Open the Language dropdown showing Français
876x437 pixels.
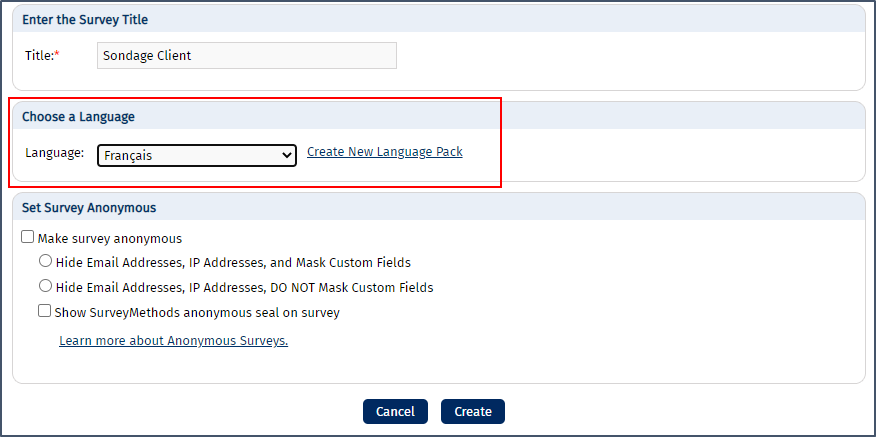click(197, 155)
